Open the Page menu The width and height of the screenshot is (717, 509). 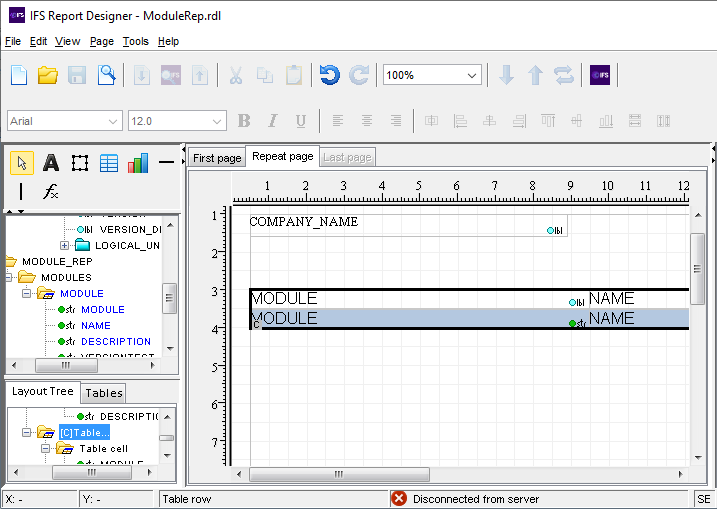102,41
